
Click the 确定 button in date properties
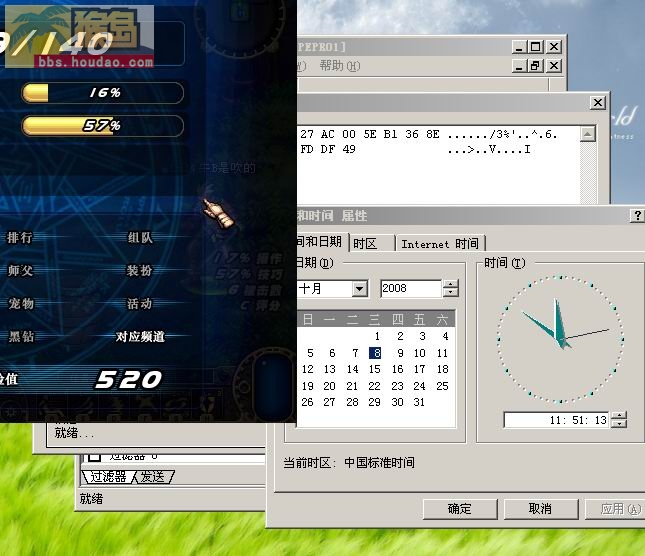[460, 509]
